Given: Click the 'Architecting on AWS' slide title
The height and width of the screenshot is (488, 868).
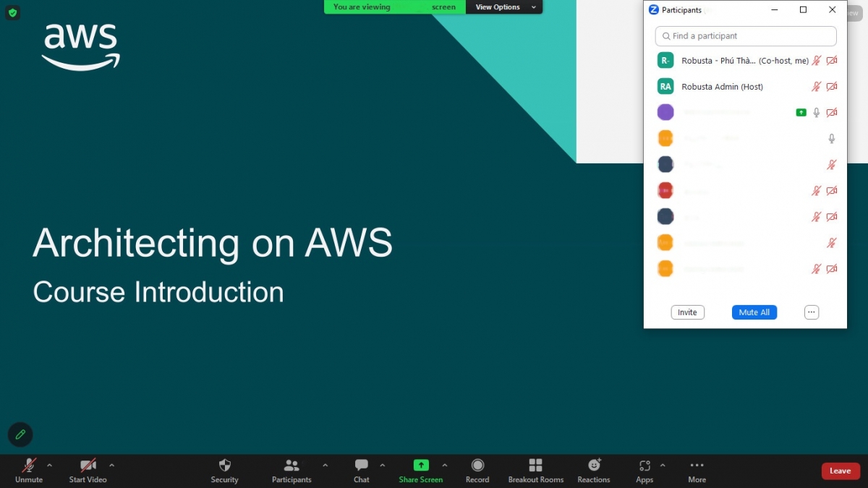Looking at the screenshot, I should coord(213,243).
